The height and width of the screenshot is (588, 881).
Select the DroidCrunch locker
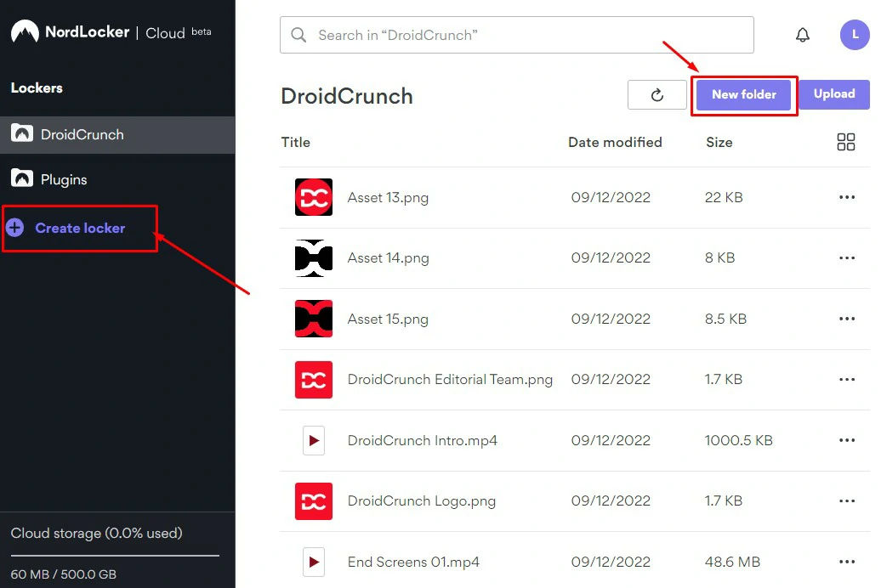tap(117, 134)
